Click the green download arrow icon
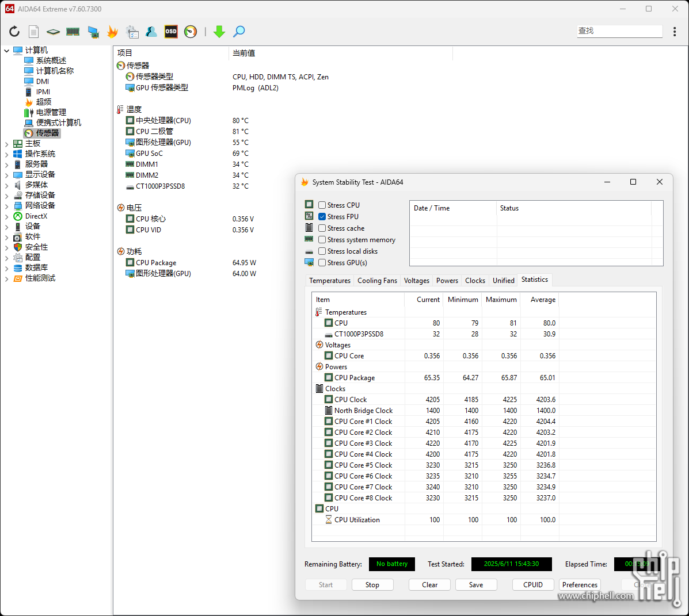689x616 pixels. click(219, 32)
